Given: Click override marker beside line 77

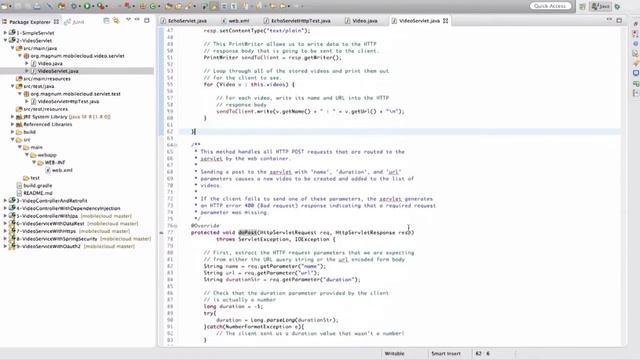Looking at the screenshot, I should coord(161,233).
